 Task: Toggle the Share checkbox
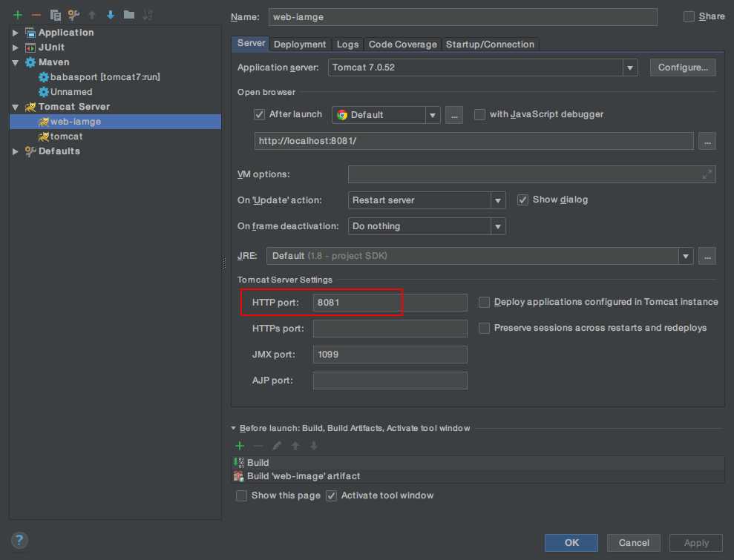689,17
